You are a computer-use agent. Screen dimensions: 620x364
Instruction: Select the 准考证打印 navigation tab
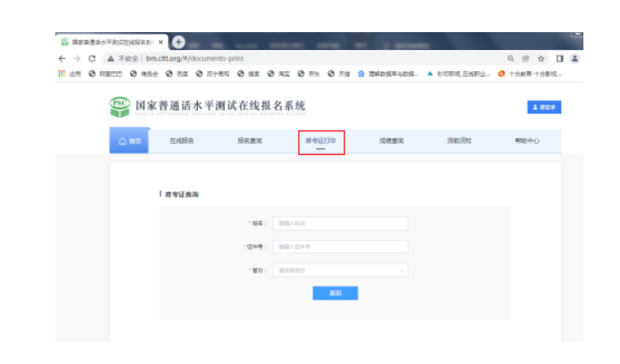320,141
